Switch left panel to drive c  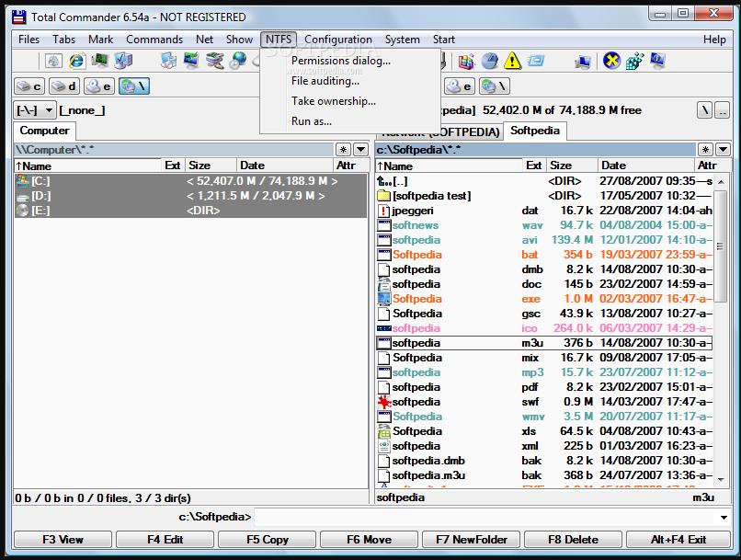29,86
